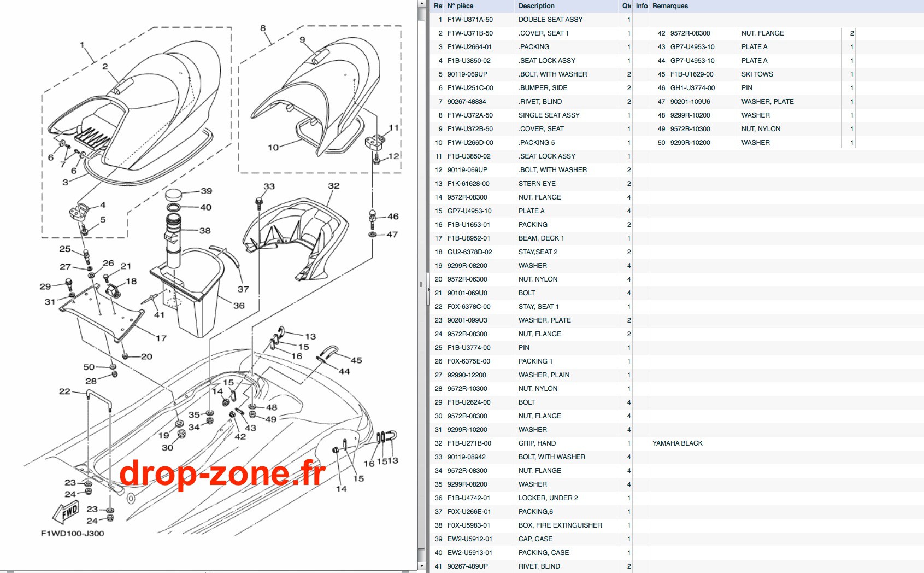Click the scroll-down arrow of the diagram panel

(421, 566)
